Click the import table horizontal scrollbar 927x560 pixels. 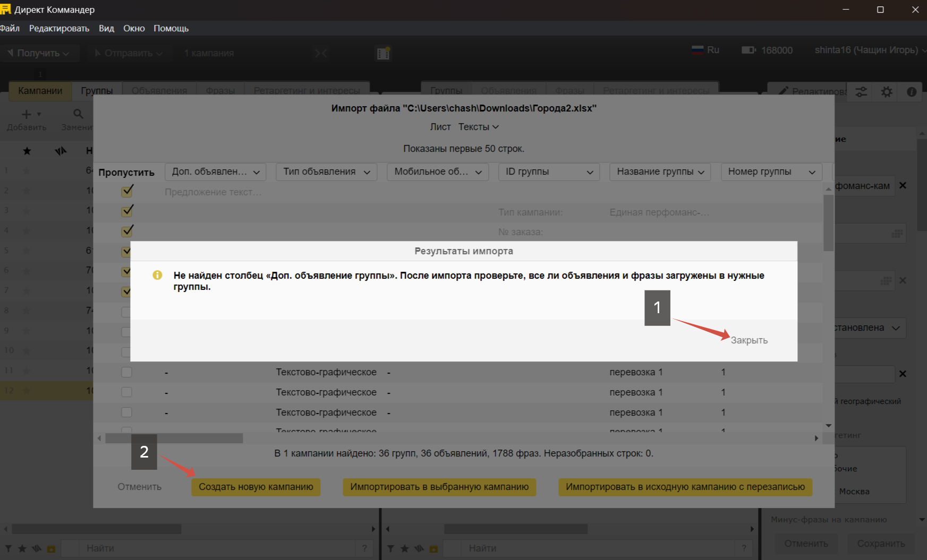(x=174, y=438)
